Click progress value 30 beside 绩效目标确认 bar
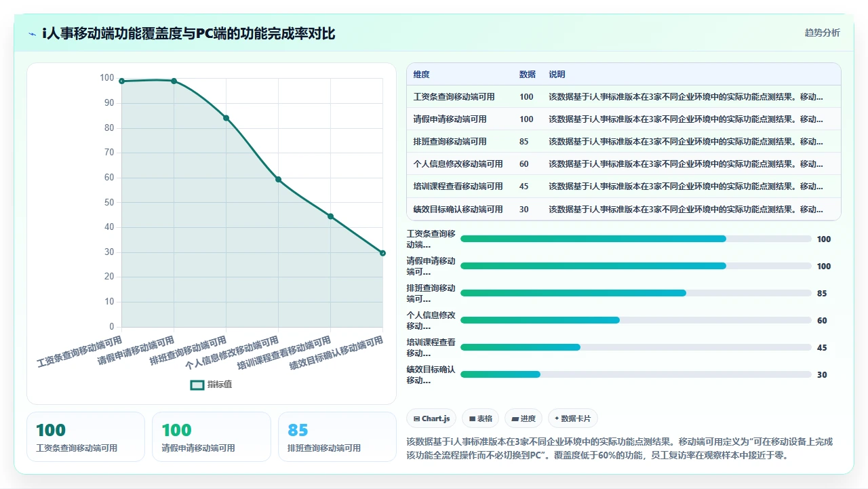868x489 pixels. tap(822, 375)
